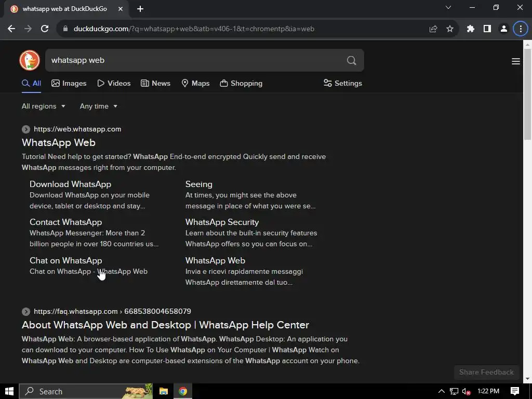The width and height of the screenshot is (532, 399).
Task: Click the DuckDuckGo duck logo
Action: [30, 60]
